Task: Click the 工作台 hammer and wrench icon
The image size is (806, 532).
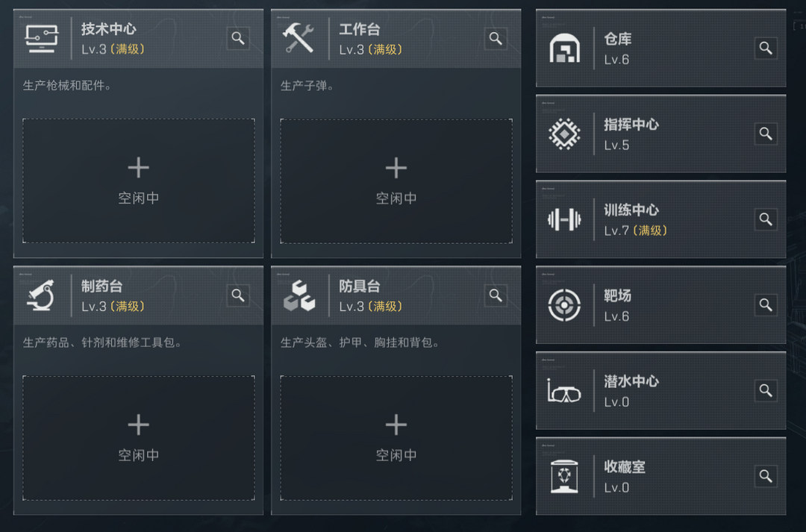Action: click(299, 38)
